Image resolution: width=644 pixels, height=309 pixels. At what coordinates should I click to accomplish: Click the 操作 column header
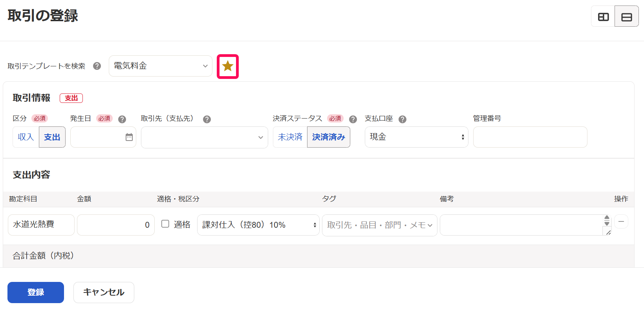pos(621,199)
